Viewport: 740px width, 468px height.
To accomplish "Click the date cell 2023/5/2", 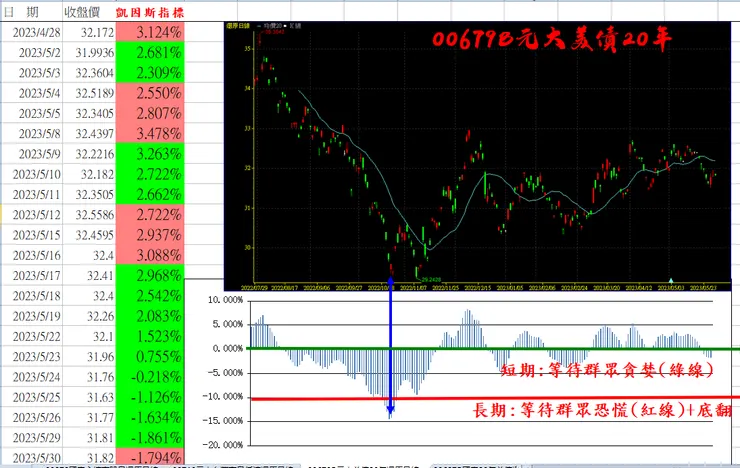I will coord(32,52).
